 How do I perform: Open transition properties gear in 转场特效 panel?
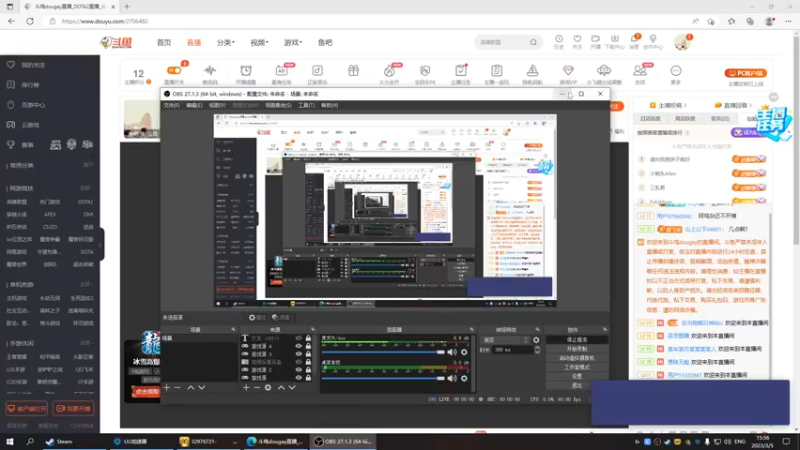tap(536, 340)
